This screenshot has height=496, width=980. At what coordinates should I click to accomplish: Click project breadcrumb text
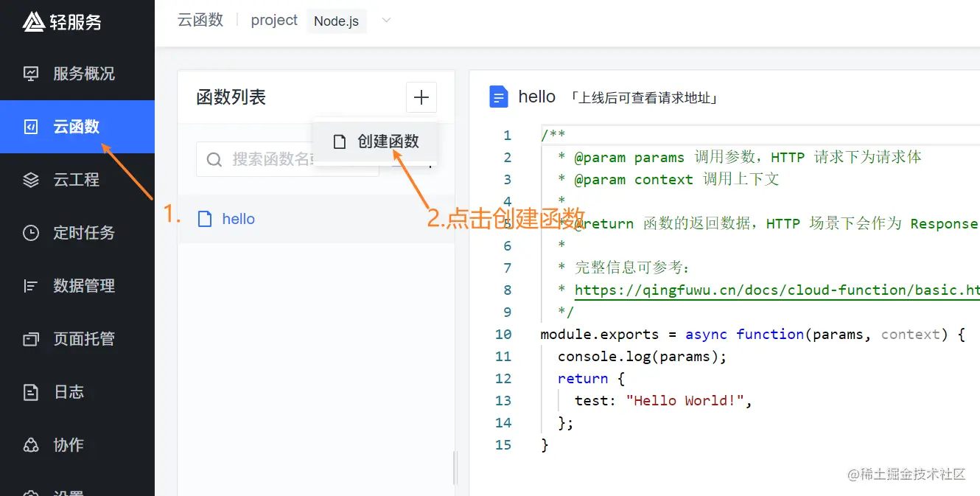click(274, 21)
